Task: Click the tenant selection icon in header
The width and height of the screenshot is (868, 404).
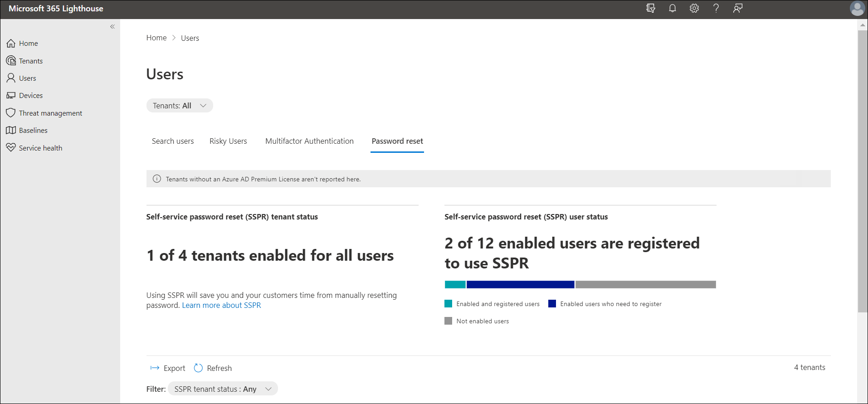Action: point(651,8)
